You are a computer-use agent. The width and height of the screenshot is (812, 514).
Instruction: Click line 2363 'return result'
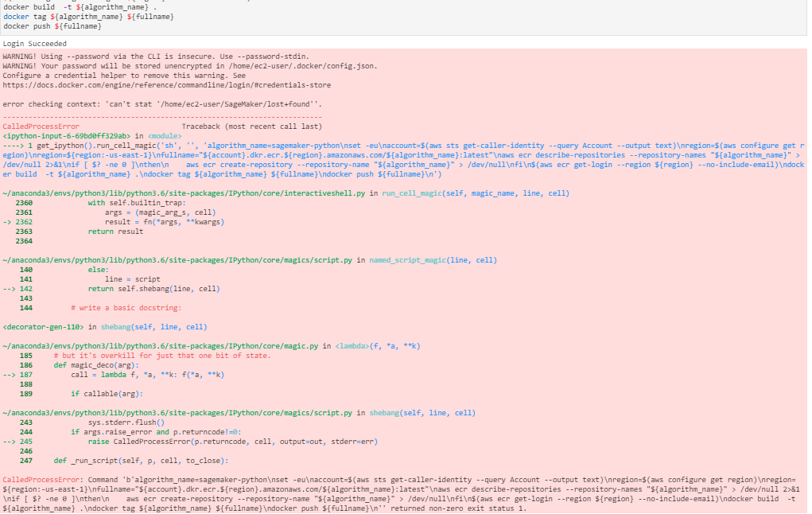click(115, 232)
